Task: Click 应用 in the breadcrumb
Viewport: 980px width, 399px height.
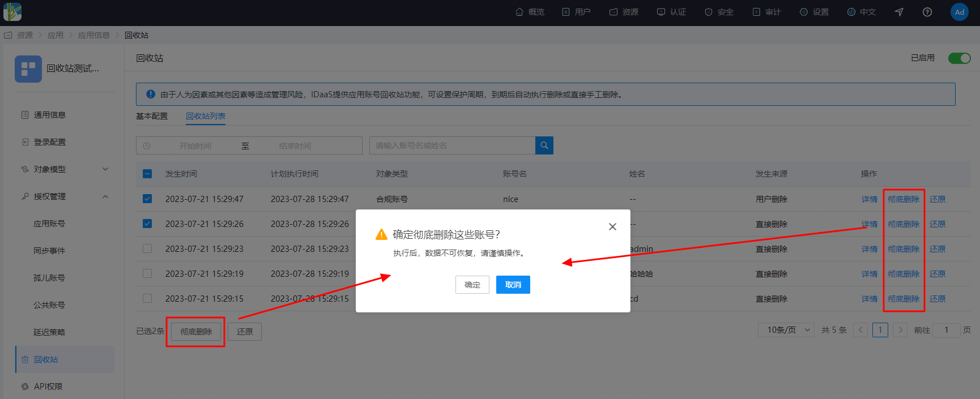Action: pos(56,35)
